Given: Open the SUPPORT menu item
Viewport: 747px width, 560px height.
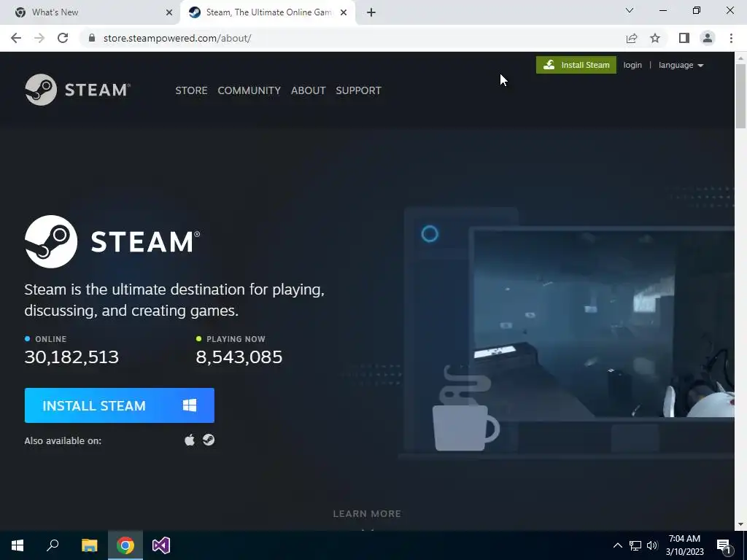Looking at the screenshot, I should point(358,90).
